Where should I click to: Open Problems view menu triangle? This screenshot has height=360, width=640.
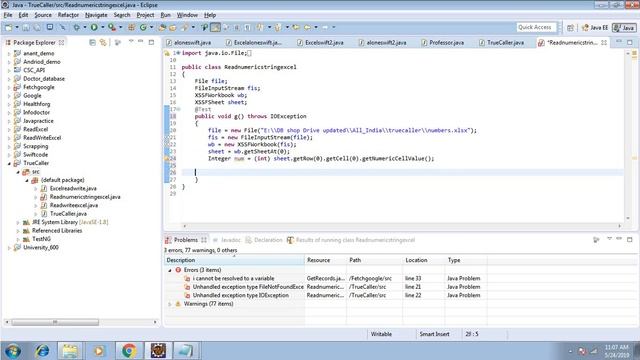point(609,239)
